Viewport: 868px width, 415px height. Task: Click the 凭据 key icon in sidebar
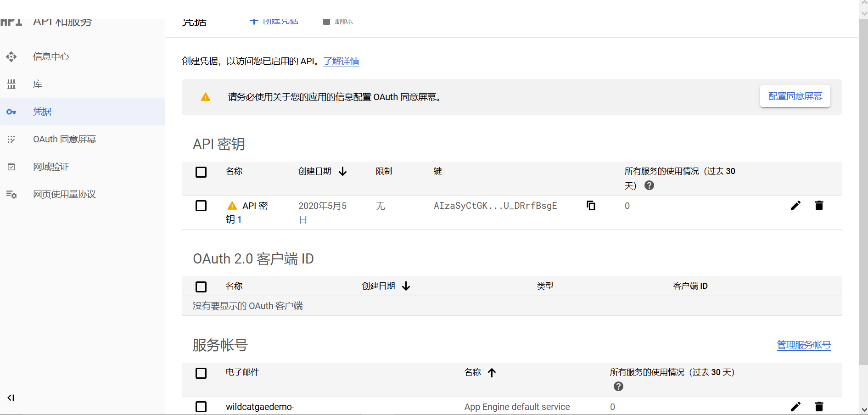(x=11, y=112)
